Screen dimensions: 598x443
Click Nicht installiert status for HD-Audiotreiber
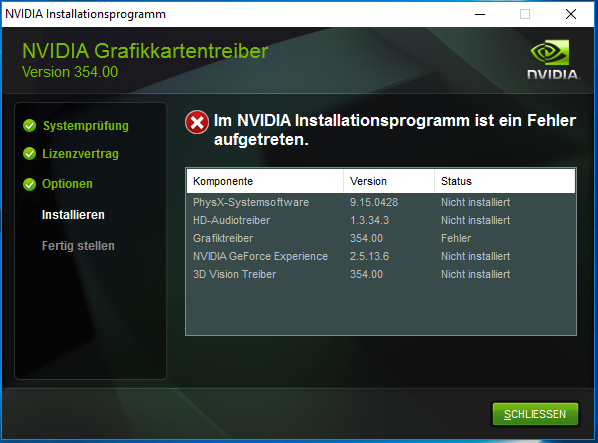point(475,220)
